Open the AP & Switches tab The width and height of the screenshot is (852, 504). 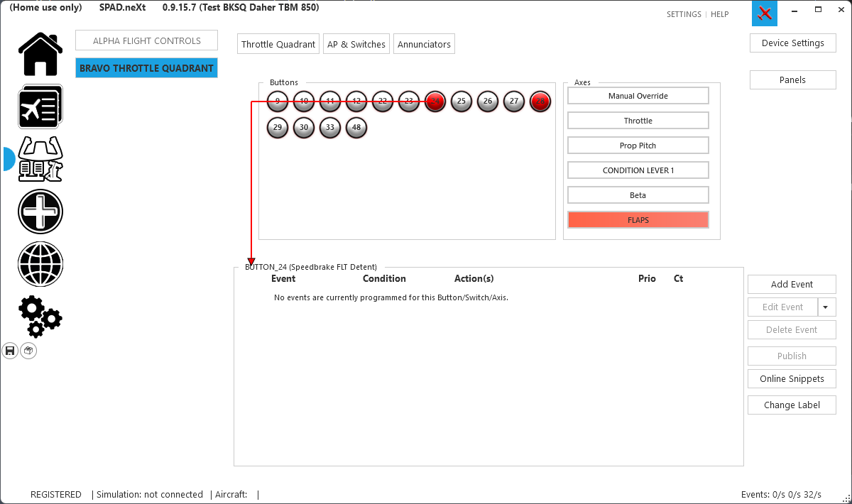pos(356,44)
